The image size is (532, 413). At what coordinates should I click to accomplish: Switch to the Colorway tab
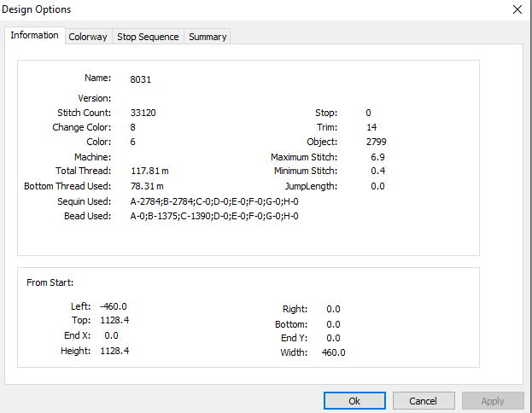click(88, 37)
